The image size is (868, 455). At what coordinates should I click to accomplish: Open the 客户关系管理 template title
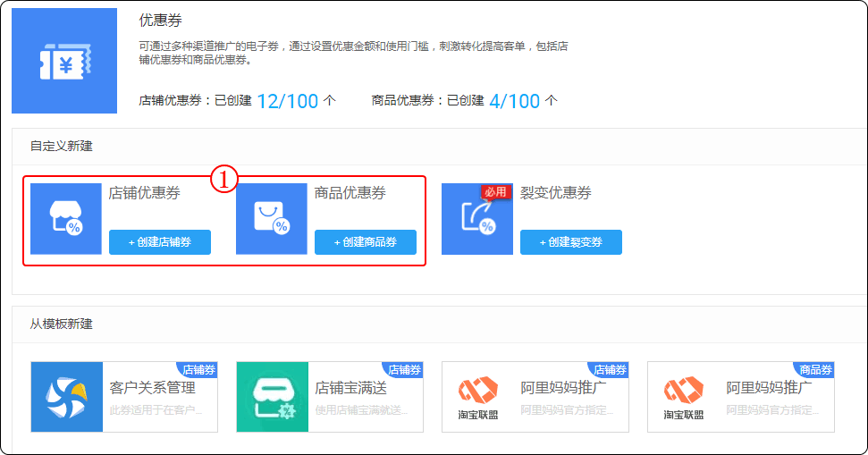tap(152, 387)
